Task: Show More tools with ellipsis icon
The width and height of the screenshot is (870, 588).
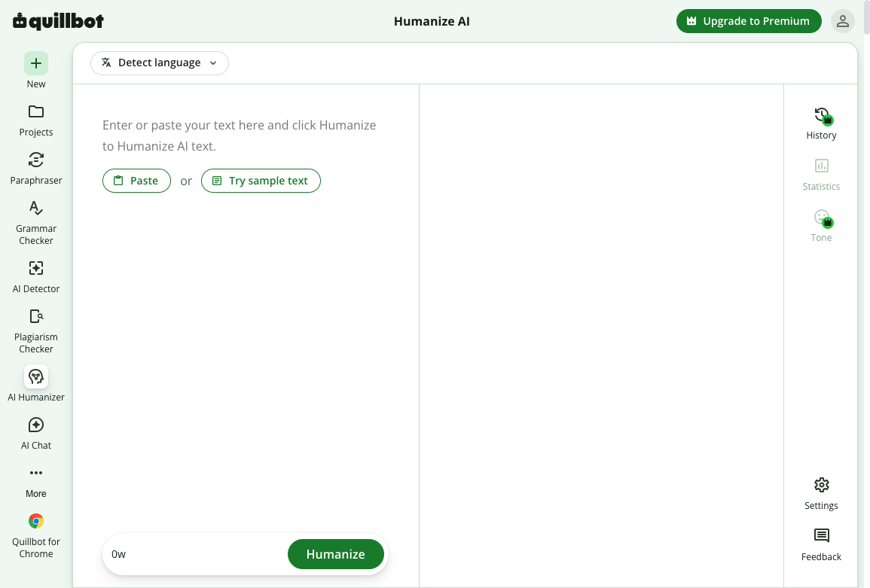Action: 36,482
